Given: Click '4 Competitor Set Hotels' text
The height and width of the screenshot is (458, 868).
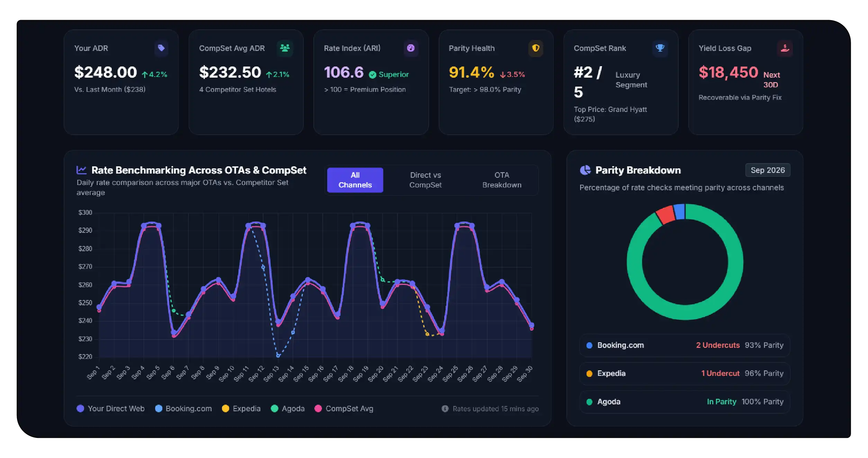Looking at the screenshot, I should 238,90.
